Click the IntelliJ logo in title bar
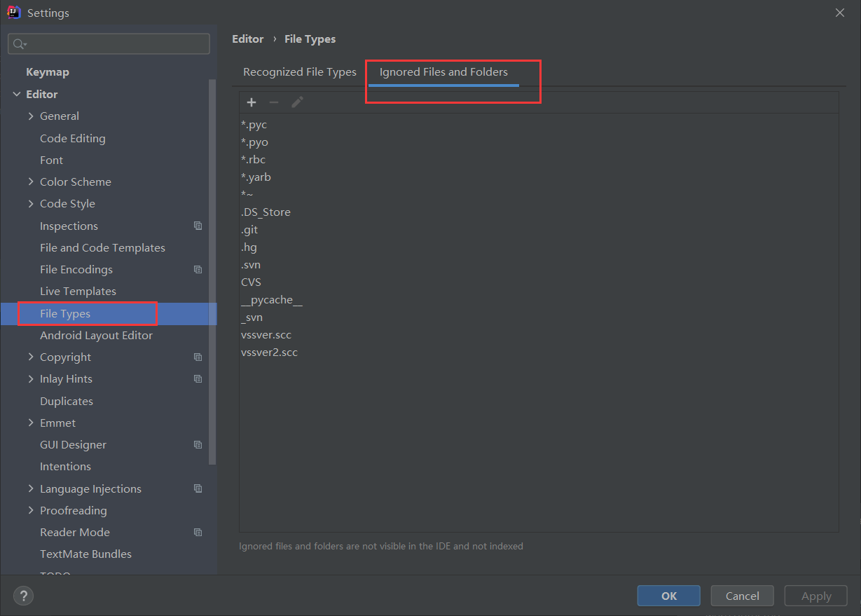The width and height of the screenshot is (861, 616). 14,13
